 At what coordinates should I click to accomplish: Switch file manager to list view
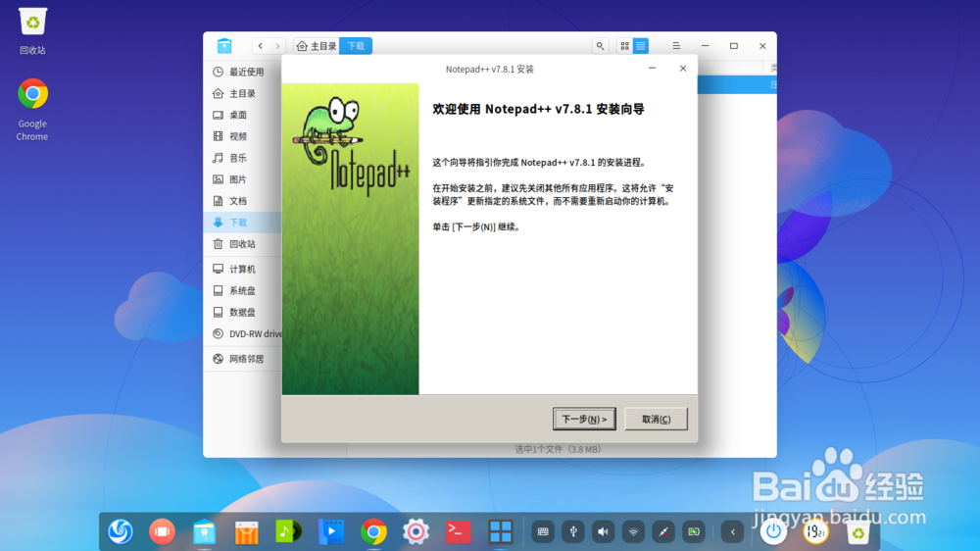[x=641, y=46]
